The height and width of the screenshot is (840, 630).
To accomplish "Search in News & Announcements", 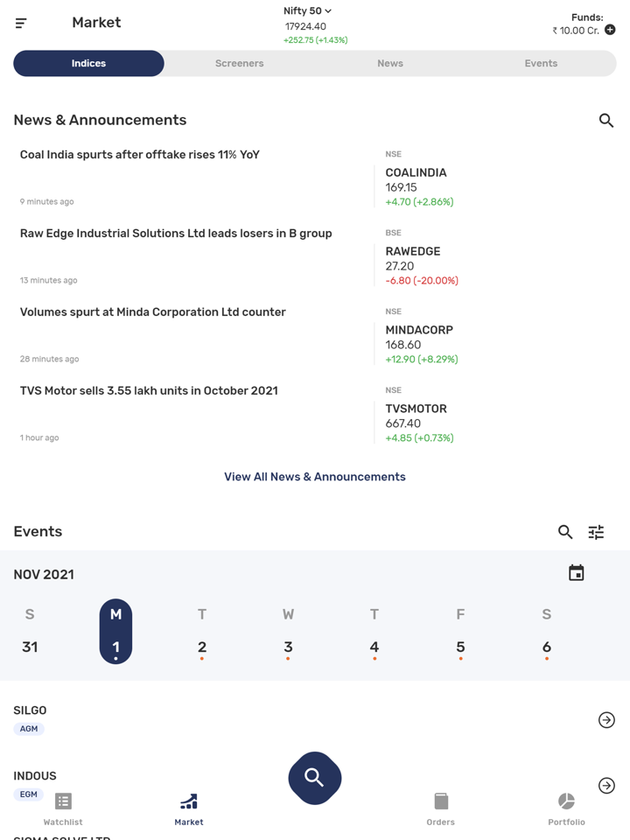I will [605, 121].
